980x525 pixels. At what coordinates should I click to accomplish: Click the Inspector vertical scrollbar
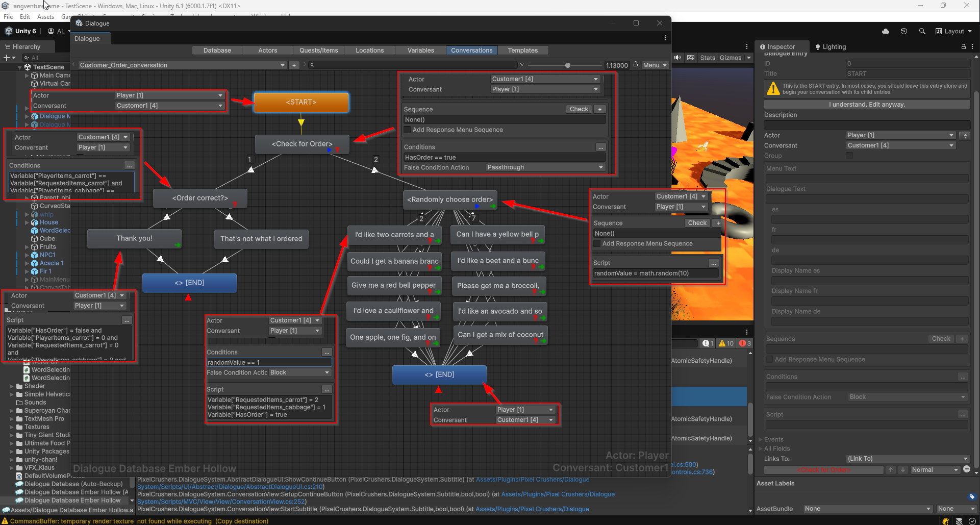click(976, 281)
